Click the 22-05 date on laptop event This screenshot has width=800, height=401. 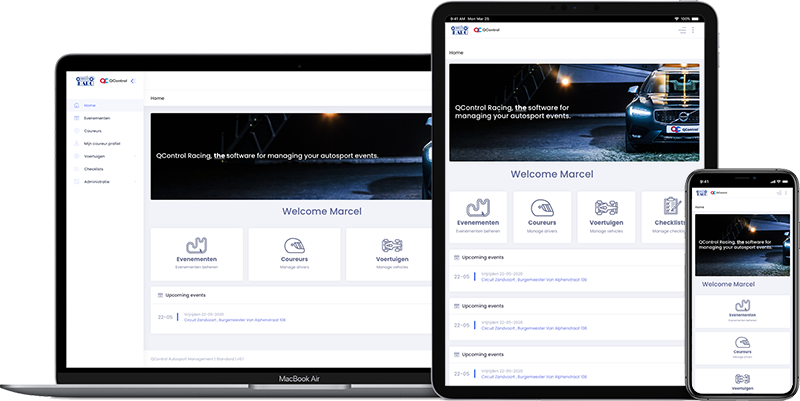point(165,317)
